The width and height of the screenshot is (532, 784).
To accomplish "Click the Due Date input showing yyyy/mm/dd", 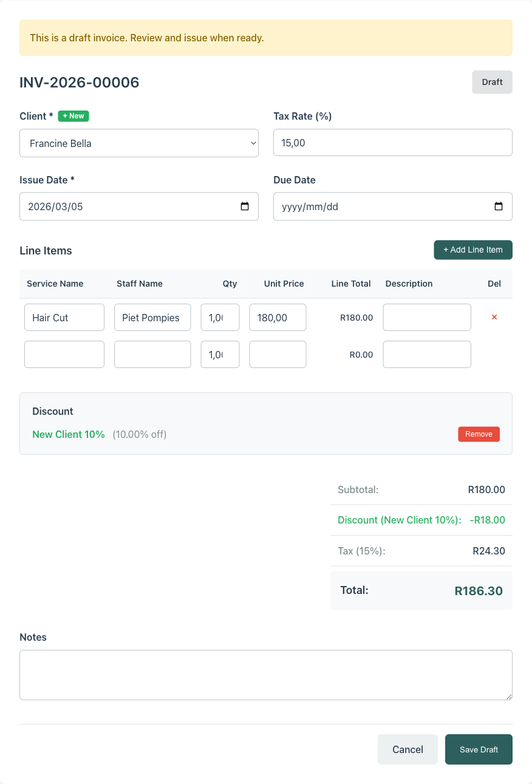I will (383, 206).
